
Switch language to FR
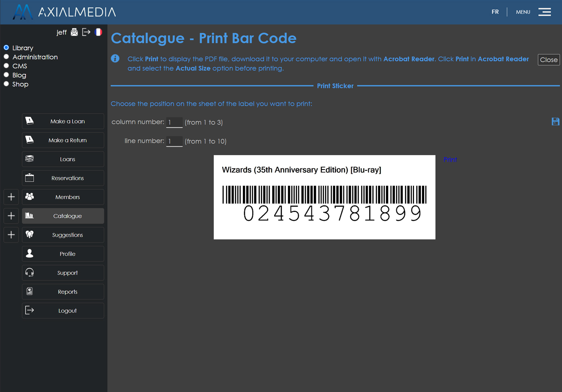[495, 12]
